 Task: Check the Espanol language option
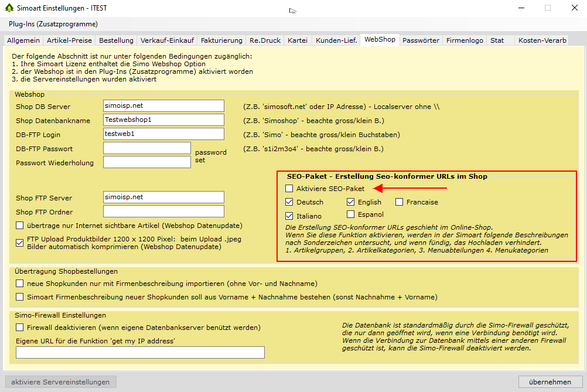351,214
